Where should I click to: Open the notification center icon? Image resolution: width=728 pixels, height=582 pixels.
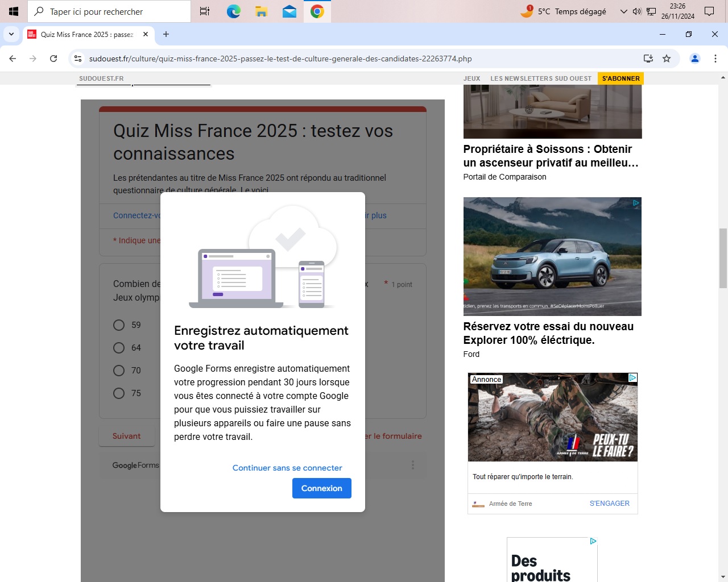709,11
